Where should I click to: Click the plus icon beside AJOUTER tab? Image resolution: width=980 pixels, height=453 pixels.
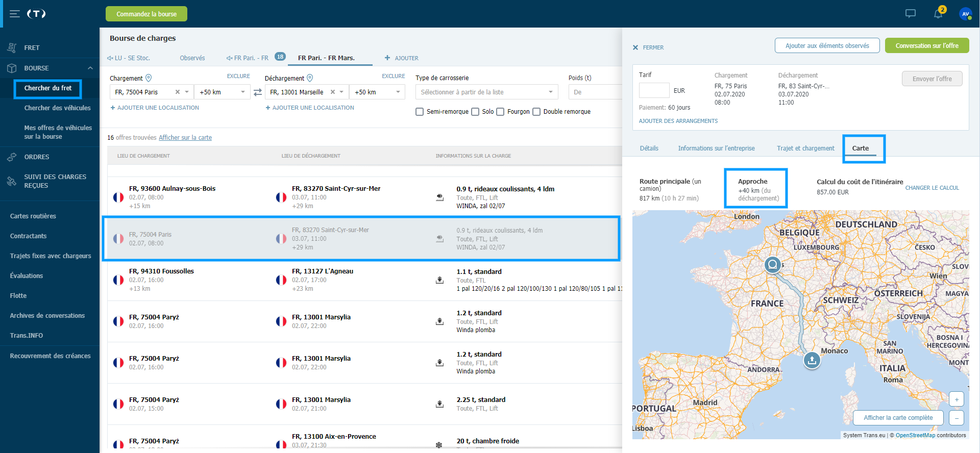tap(387, 58)
